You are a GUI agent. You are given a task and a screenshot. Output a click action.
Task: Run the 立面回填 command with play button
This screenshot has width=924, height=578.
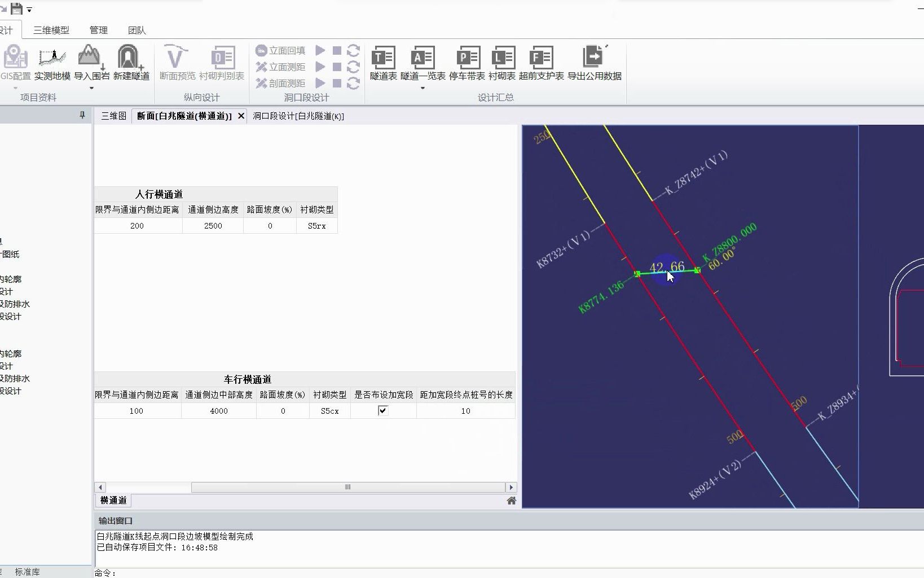321,50
